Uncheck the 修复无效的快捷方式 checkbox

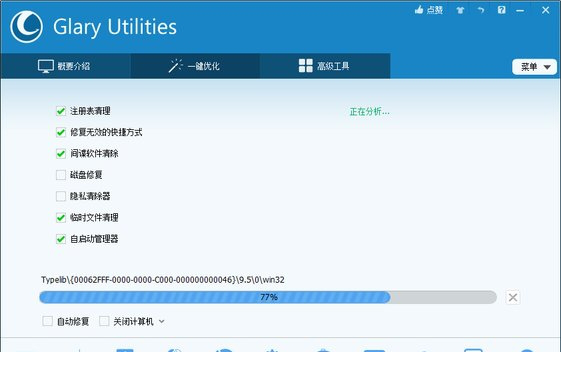click(61, 132)
